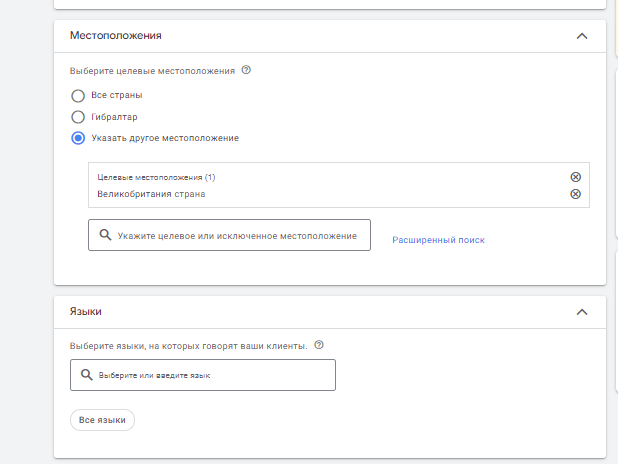Open the Расширенный поиск link

pyautogui.click(x=438, y=240)
